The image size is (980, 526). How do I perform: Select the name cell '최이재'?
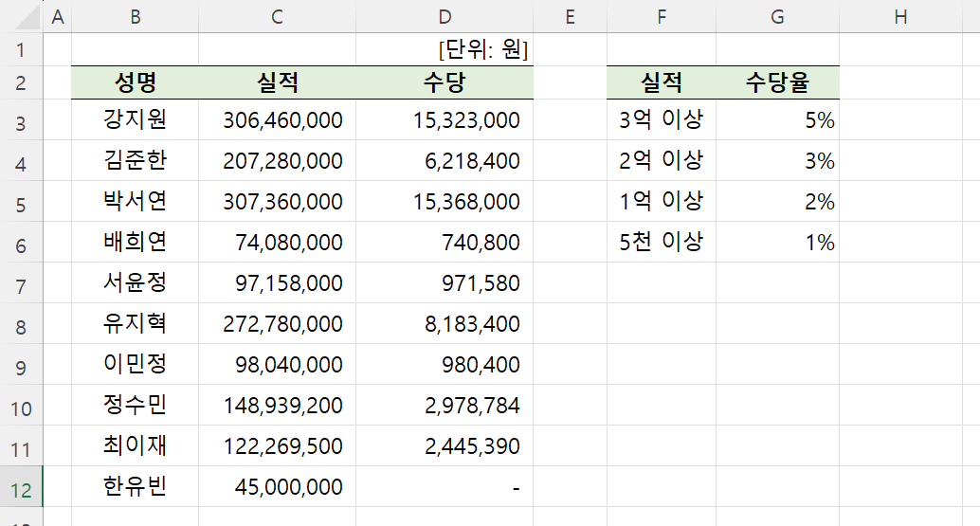point(135,445)
